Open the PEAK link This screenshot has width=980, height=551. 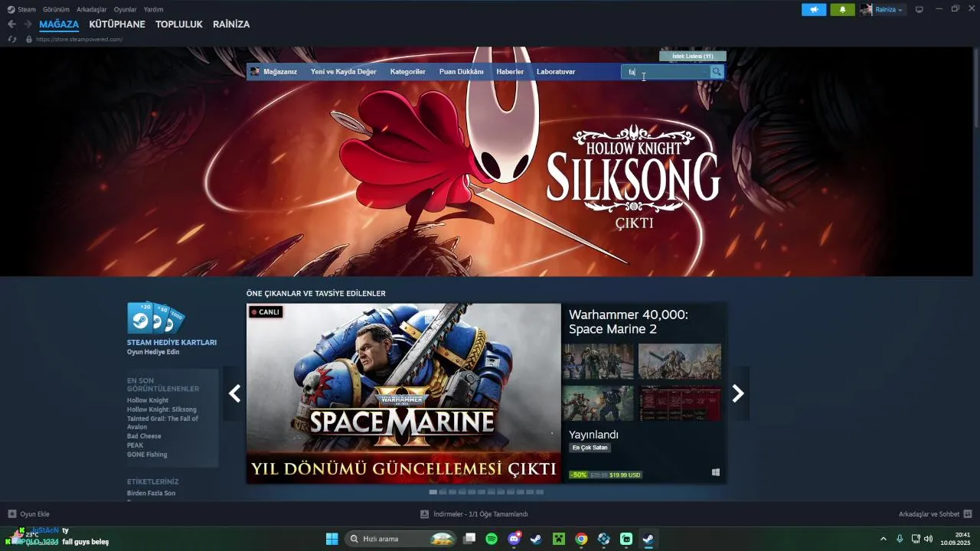135,445
